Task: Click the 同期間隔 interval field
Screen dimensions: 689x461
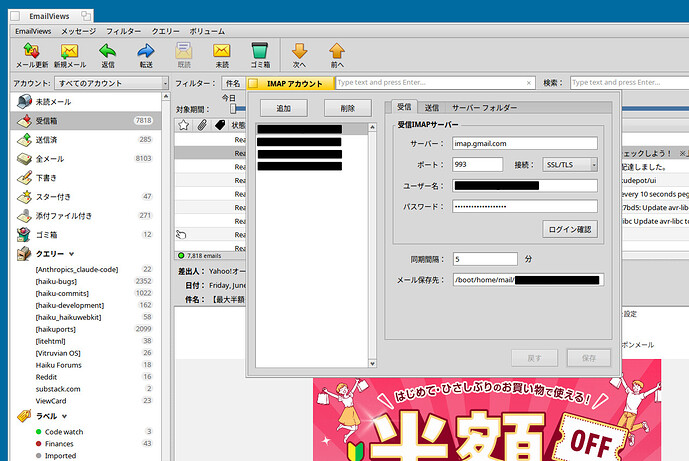Action: pyautogui.click(x=485, y=259)
